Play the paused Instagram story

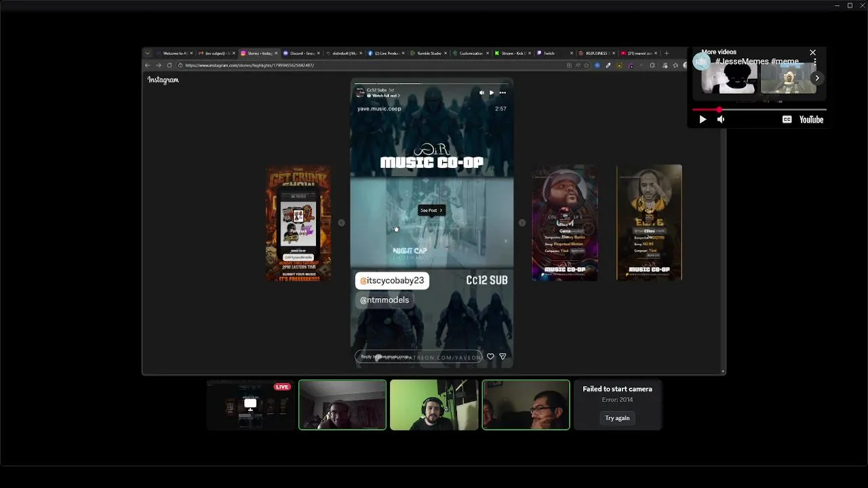[x=492, y=93]
